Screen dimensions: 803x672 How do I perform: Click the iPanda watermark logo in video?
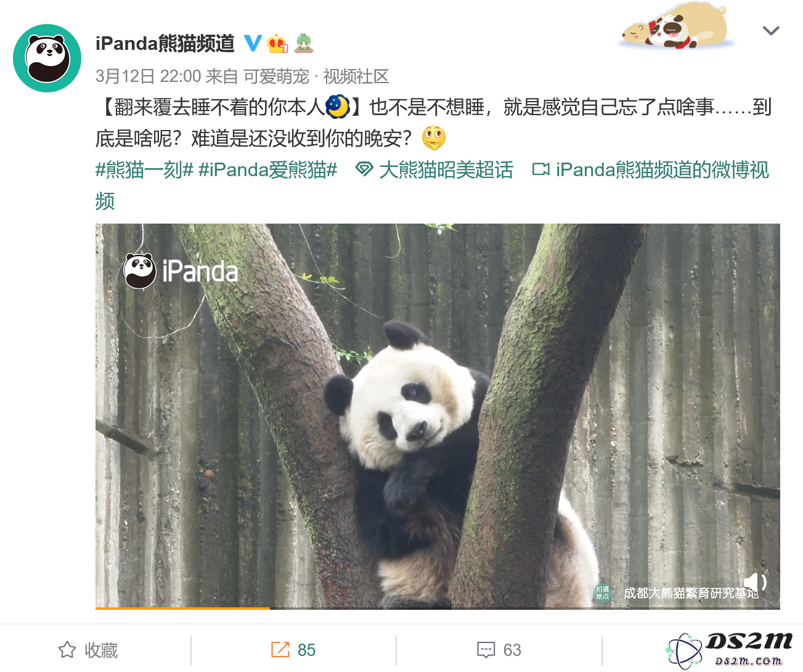point(181,271)
